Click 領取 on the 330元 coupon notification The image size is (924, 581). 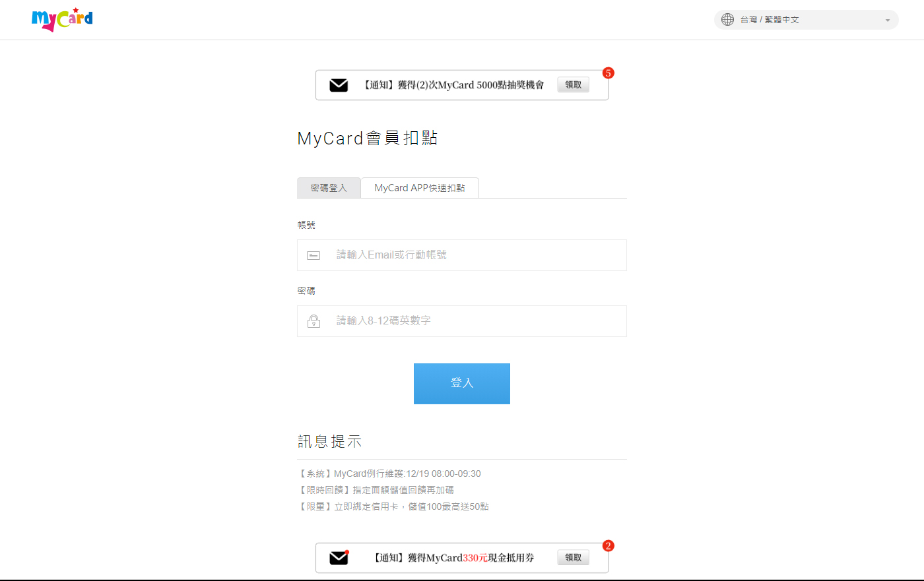[x=573, y=557]
